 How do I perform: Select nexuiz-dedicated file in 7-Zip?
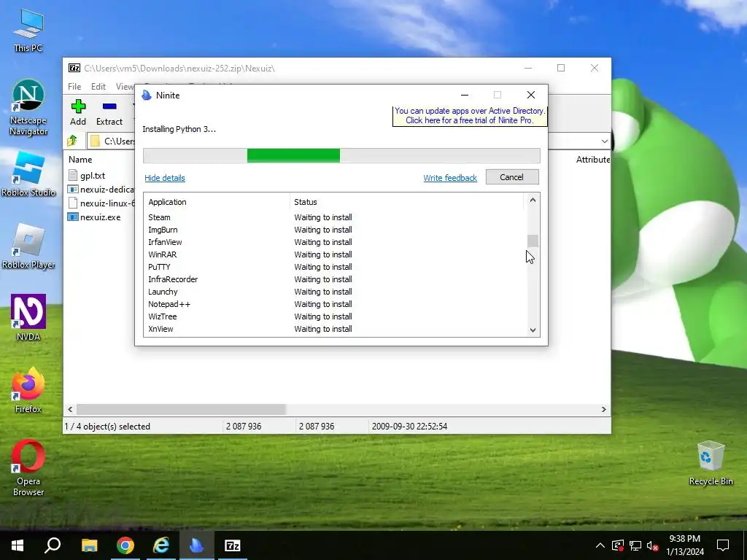click(x=101, y=190)
